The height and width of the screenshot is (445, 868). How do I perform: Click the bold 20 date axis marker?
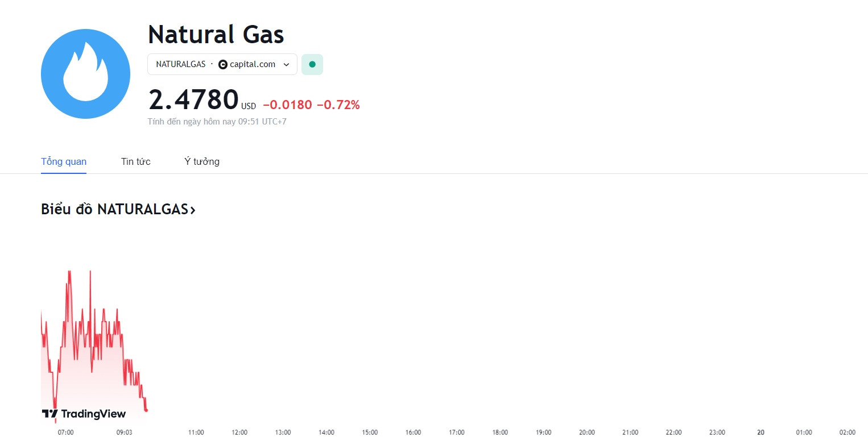760,432
